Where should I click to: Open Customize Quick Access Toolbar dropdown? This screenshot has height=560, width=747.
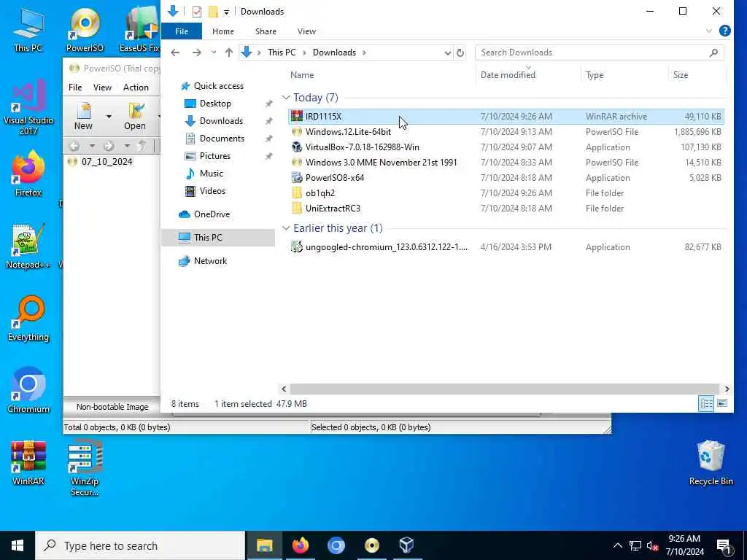pos(226,12)
